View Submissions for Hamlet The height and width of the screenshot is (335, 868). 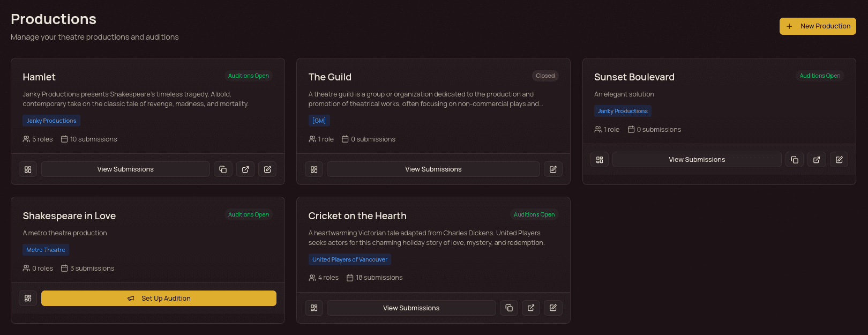[x=125, y=169]
